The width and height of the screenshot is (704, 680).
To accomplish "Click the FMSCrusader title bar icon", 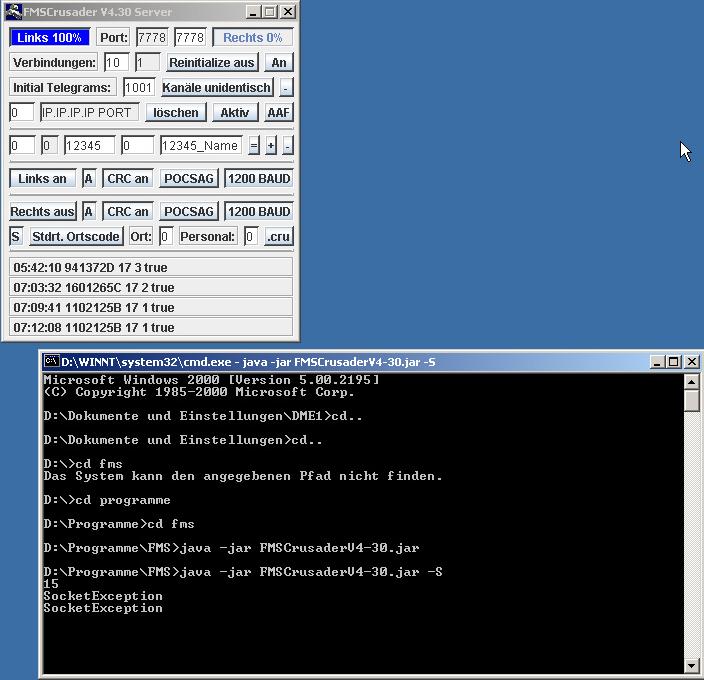I will (x=11, y=12).
